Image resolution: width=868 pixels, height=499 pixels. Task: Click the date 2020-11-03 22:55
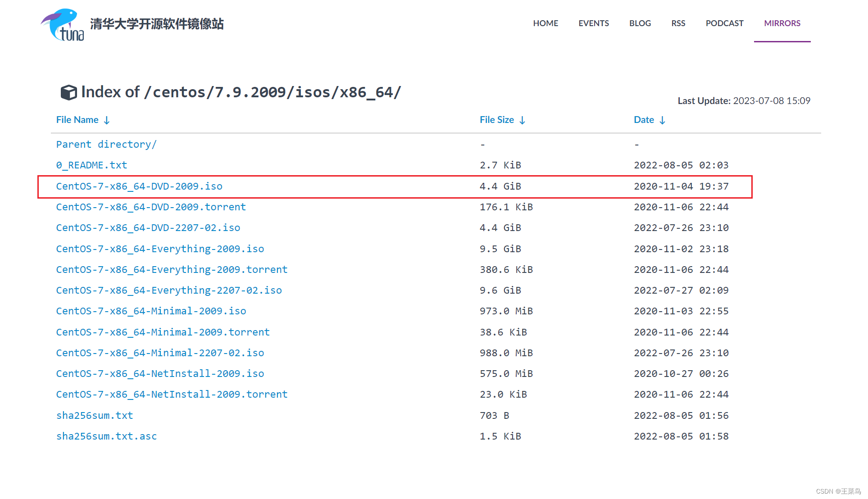pyautogui.click(x=681, y=311)
